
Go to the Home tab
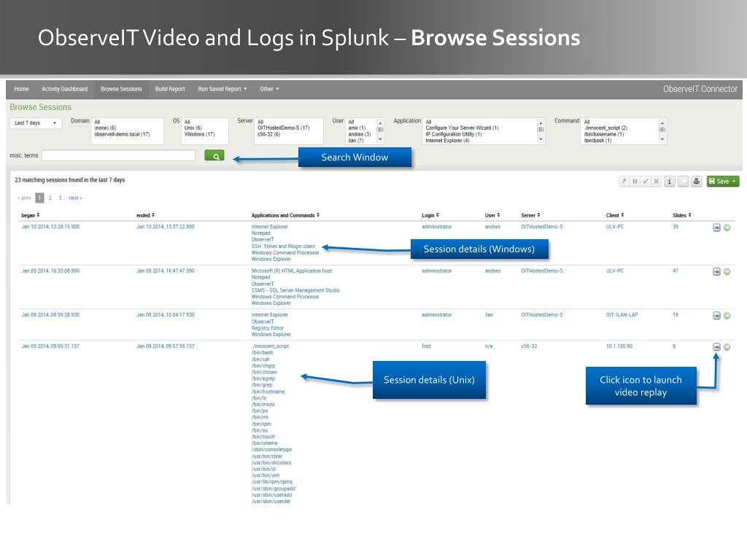[21, 89]
